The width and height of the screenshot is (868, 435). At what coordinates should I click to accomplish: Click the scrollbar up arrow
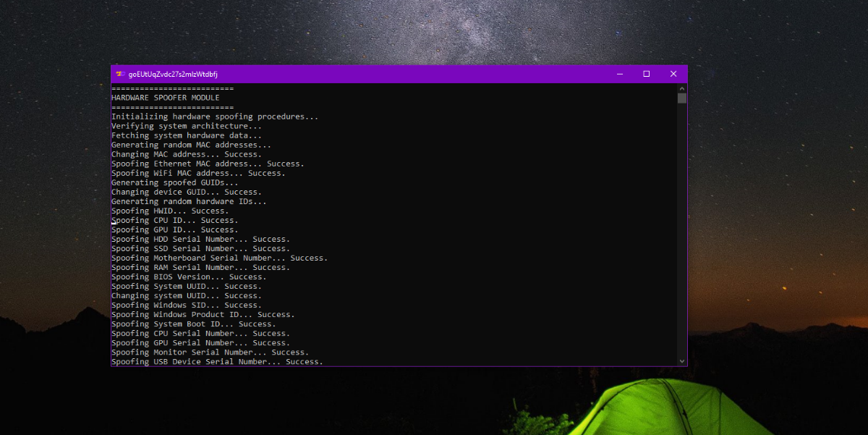[x=681, y=88]
